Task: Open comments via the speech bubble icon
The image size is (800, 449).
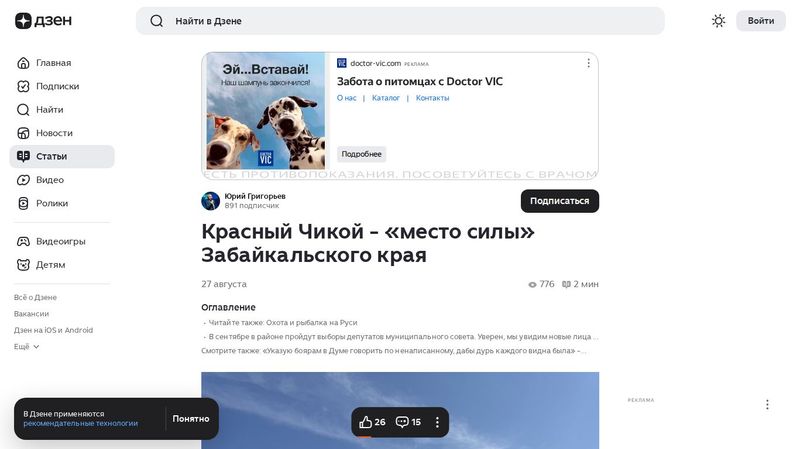Action: (408, 422)
